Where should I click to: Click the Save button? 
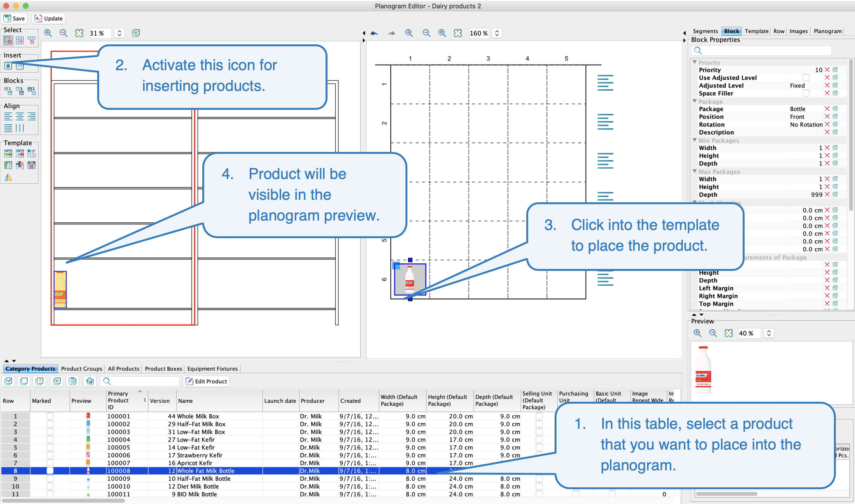(14, 18)
